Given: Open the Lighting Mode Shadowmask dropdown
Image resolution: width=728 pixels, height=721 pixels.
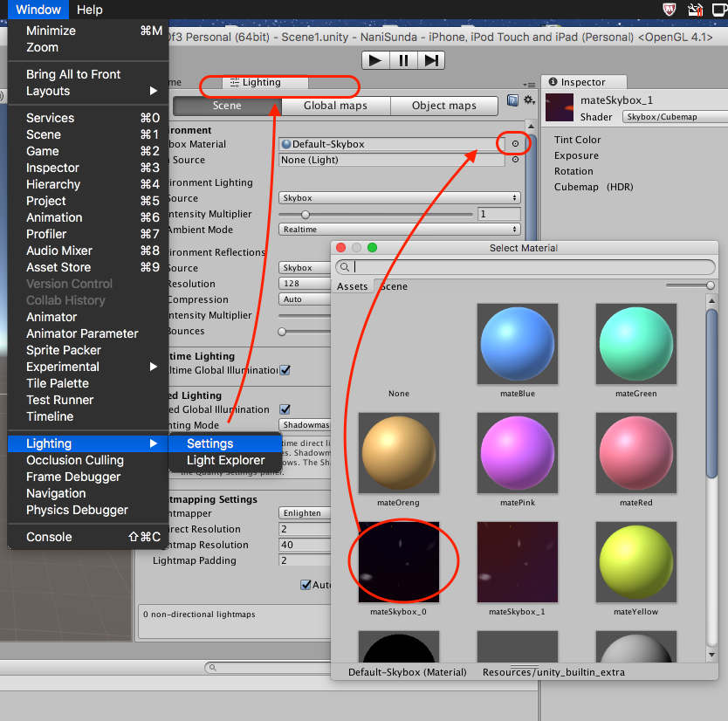Looking at the screenshot, I should tap(305, 425).
